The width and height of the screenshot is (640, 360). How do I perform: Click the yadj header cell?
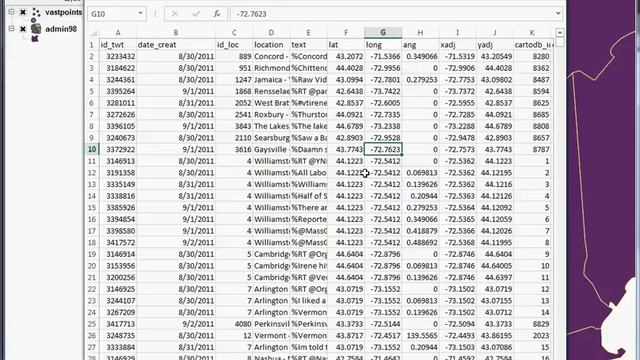(x=495, y=45)
